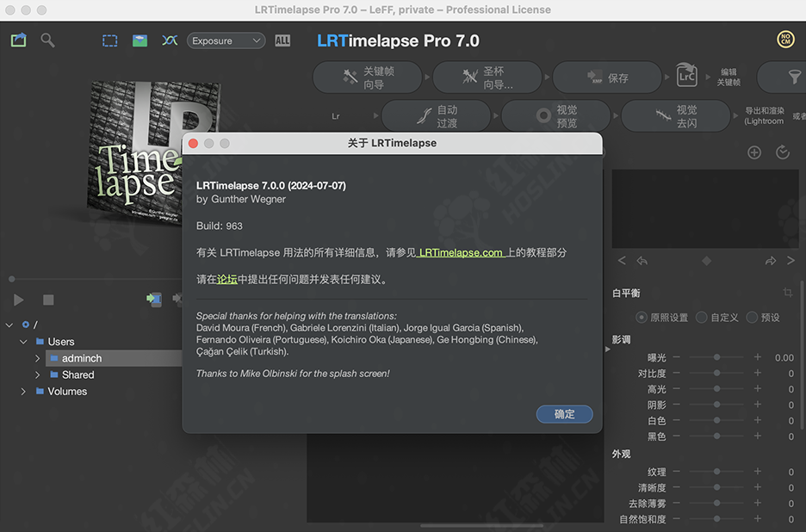Viewport: 806px width, 532px height.
Task: Decrease 曝光 with minus button
Action: 677,356
